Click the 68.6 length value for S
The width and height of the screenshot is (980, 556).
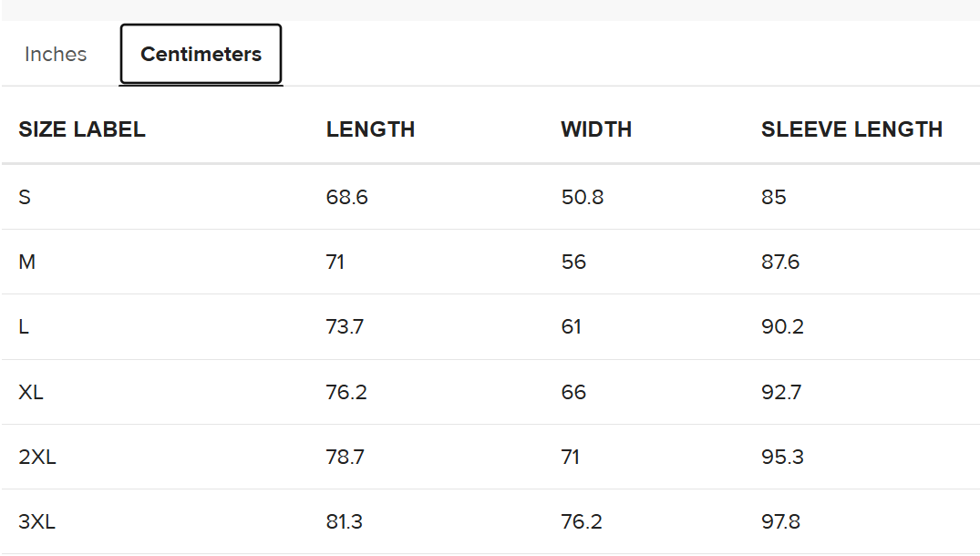[x=347, y=198]
